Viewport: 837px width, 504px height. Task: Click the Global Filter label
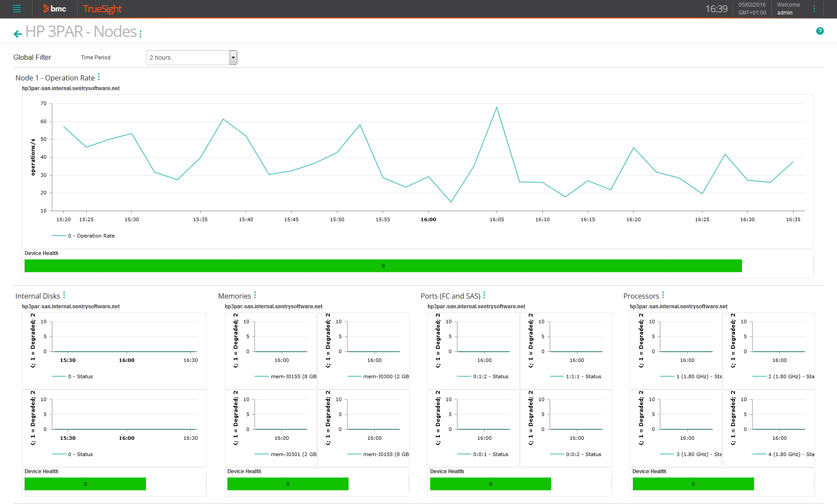pyautogui.click(x=32, y=57)
